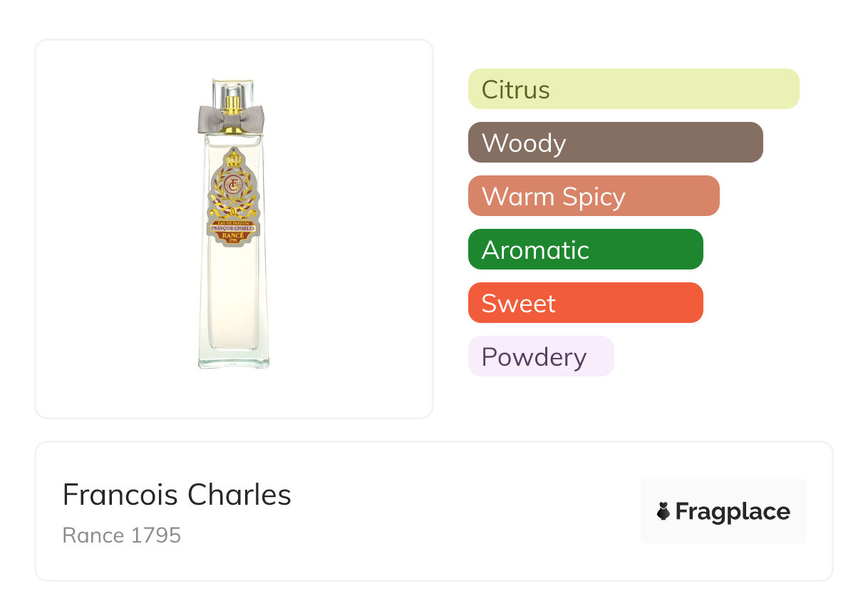The height and width of the screenshot is (616, 868).
Task: Click the Francois Charles banner on the bottle label
Action: 233,227
